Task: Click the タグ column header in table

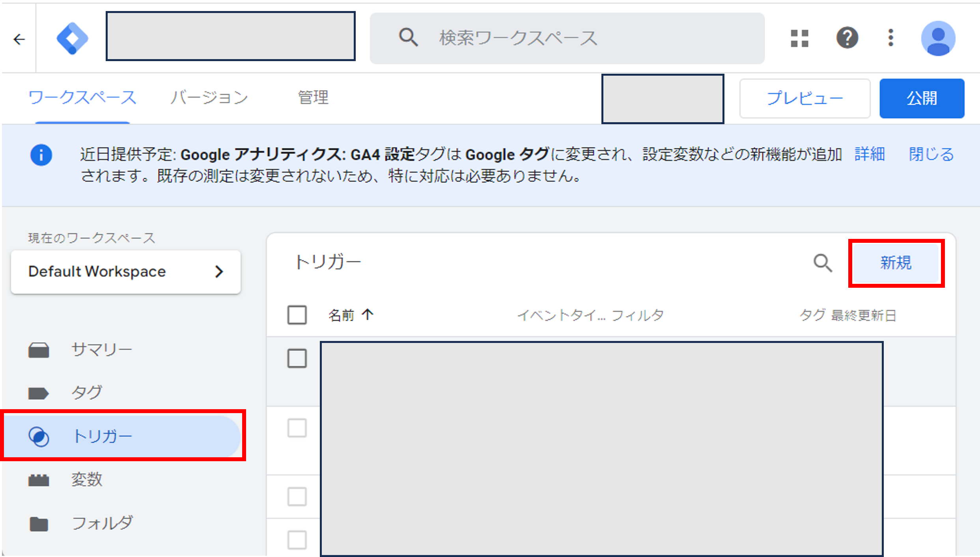Action: pyautogui.click(x=812, y=315)
